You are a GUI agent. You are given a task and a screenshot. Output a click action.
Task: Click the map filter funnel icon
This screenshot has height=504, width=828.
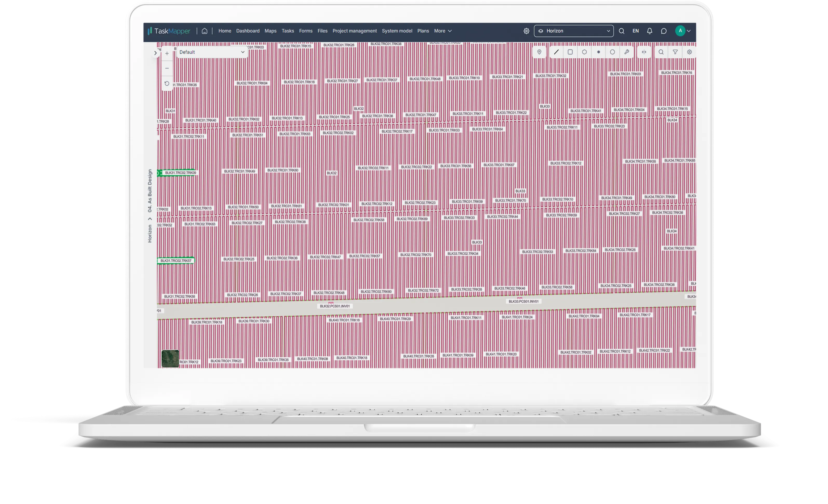675,52
